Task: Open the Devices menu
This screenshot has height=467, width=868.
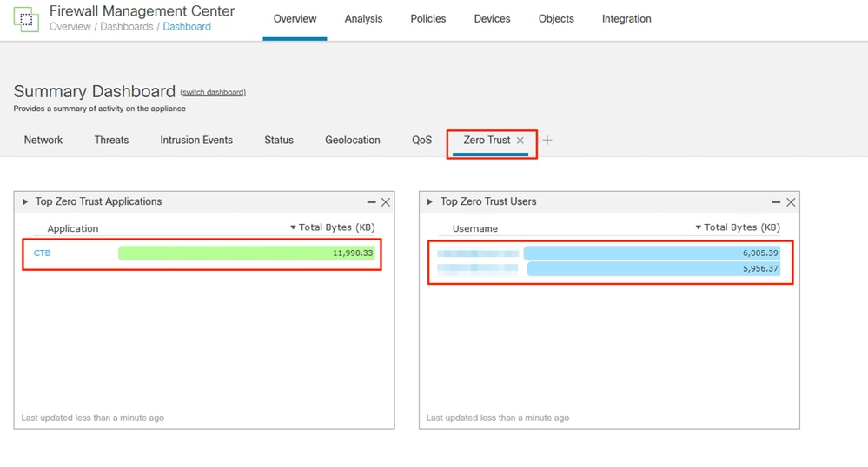Action: (492, 19)
